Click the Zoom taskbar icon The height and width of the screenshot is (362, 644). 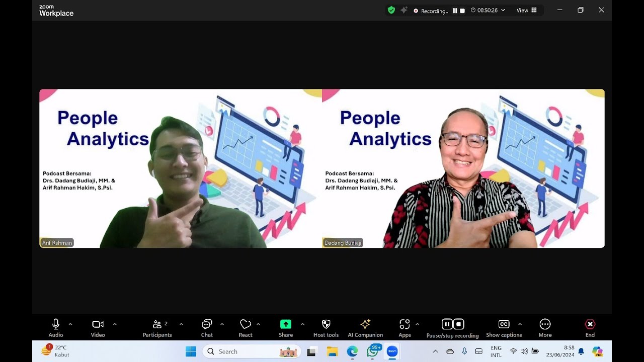[392, 351]
